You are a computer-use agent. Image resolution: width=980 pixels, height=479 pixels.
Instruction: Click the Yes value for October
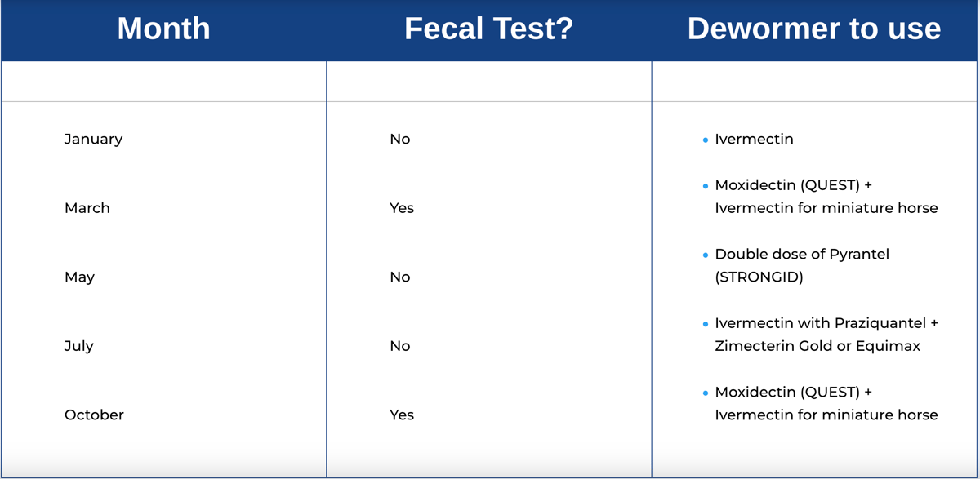tap(402, 415)
